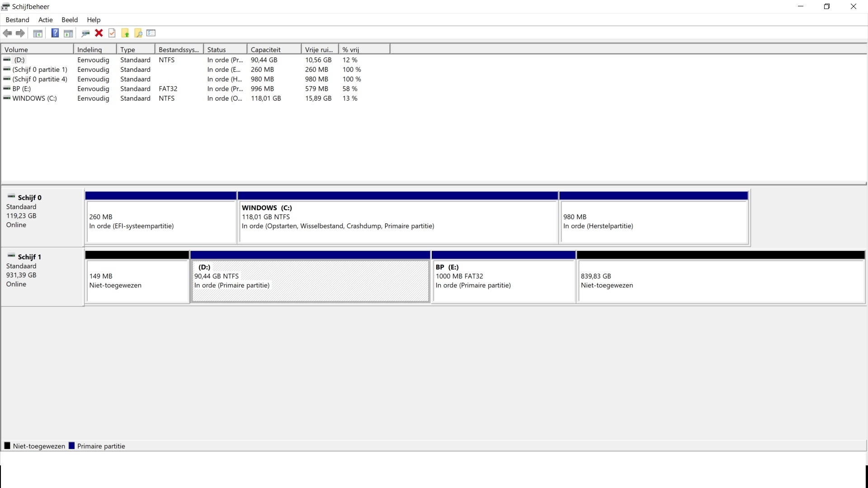Click the connect disk toolbar icon
This screenshot has height=488, width=868.
[85, 33]
